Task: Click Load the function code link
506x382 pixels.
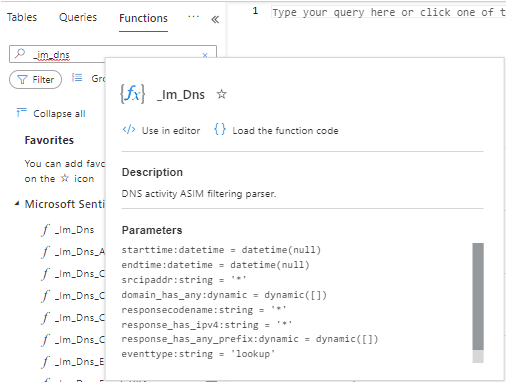Action: coord(285,131)
